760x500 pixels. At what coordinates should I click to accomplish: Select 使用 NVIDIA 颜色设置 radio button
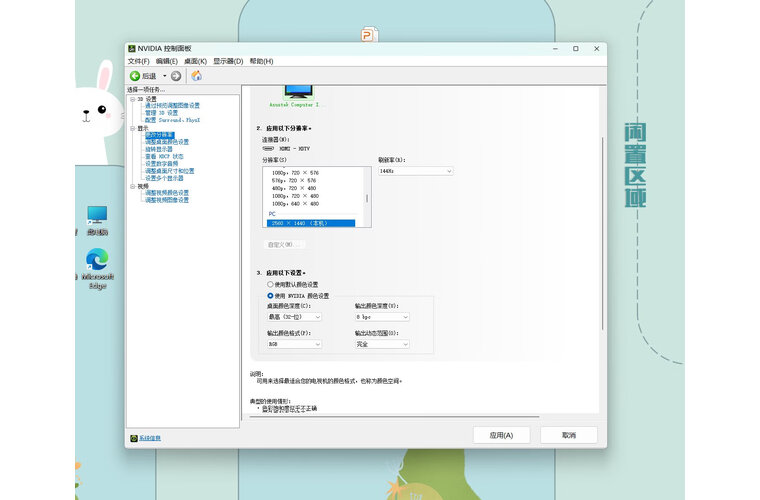pyautogui.click(x=270, y=296)
